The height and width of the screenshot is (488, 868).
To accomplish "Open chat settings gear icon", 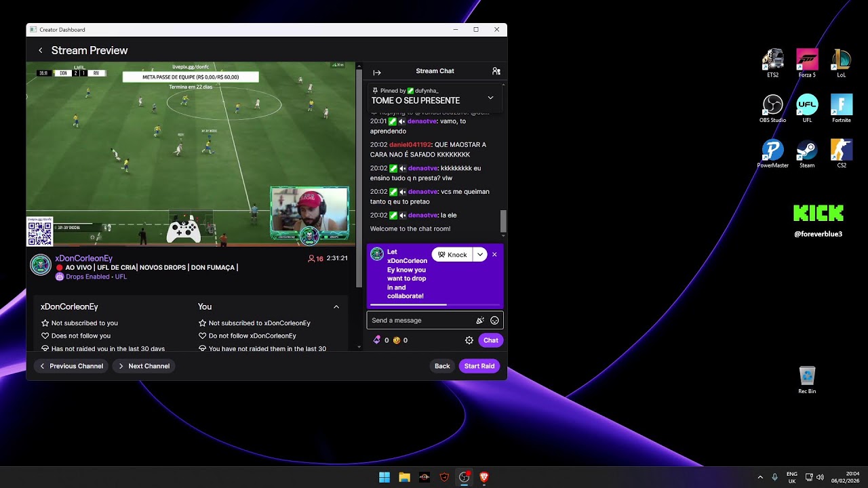I will point(469,340).
